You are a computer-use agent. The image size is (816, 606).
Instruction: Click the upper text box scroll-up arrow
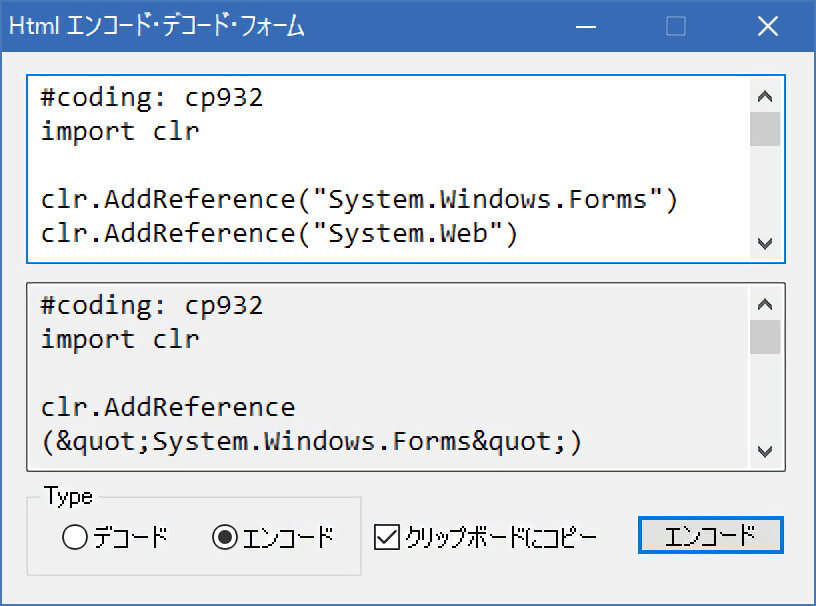(765, 97)
